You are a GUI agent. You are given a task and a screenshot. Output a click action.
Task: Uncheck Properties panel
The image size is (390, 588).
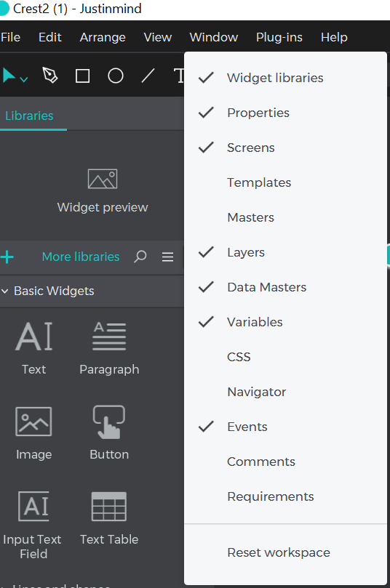click(285, 113)
